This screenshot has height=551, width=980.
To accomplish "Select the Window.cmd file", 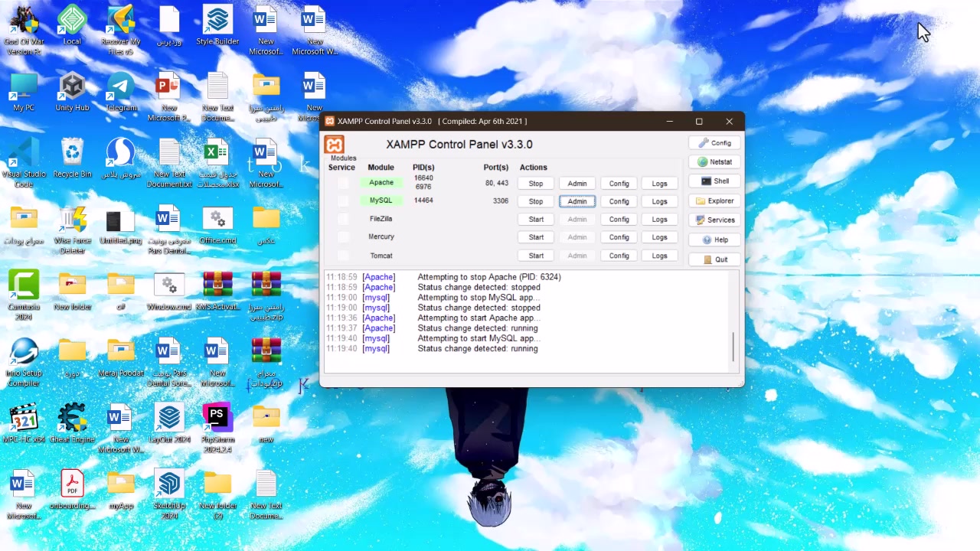I will click(169, 292).
